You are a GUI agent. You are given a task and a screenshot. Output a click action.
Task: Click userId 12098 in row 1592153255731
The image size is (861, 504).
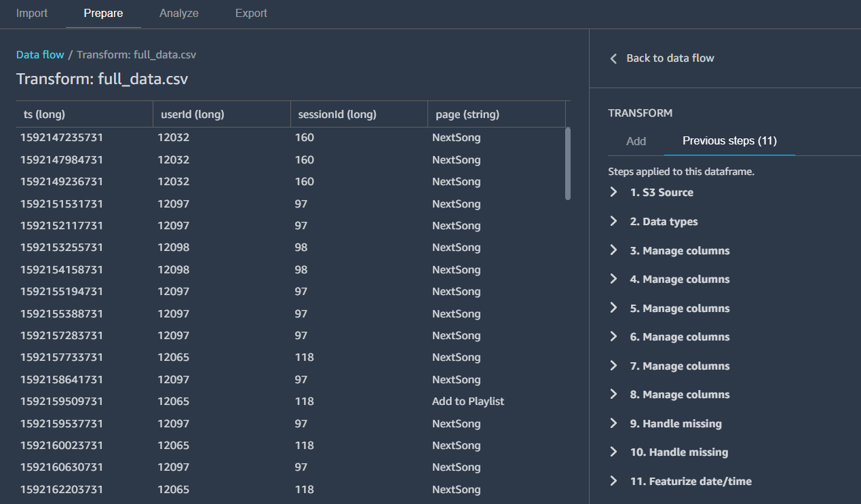[174, 248]
